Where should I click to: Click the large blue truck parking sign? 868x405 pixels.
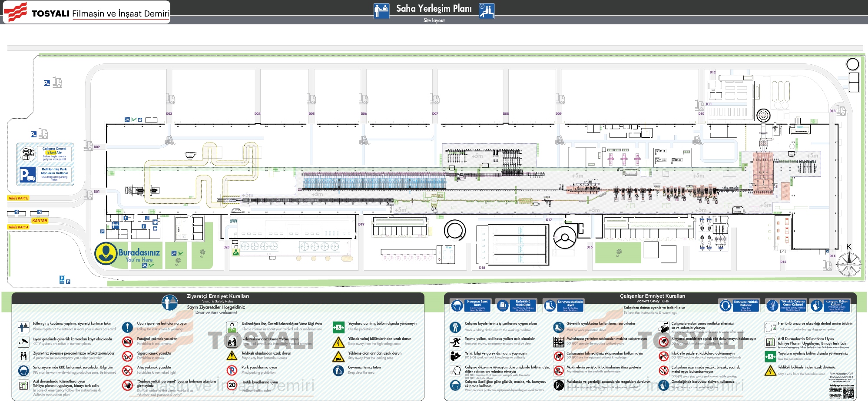click(27, 175)
